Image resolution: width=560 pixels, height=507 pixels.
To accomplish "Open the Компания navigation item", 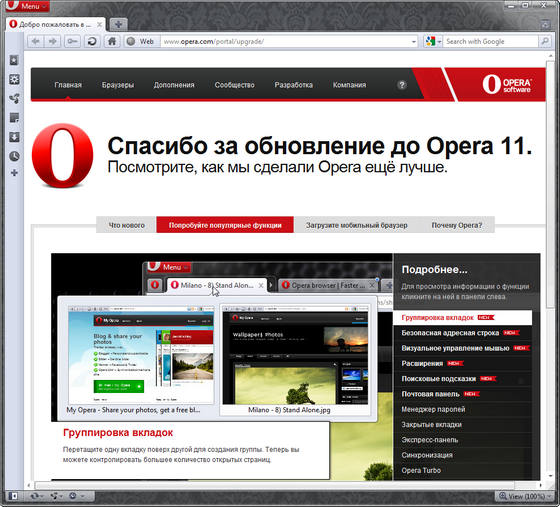I will pyautogui.click(x=349, y=85).
